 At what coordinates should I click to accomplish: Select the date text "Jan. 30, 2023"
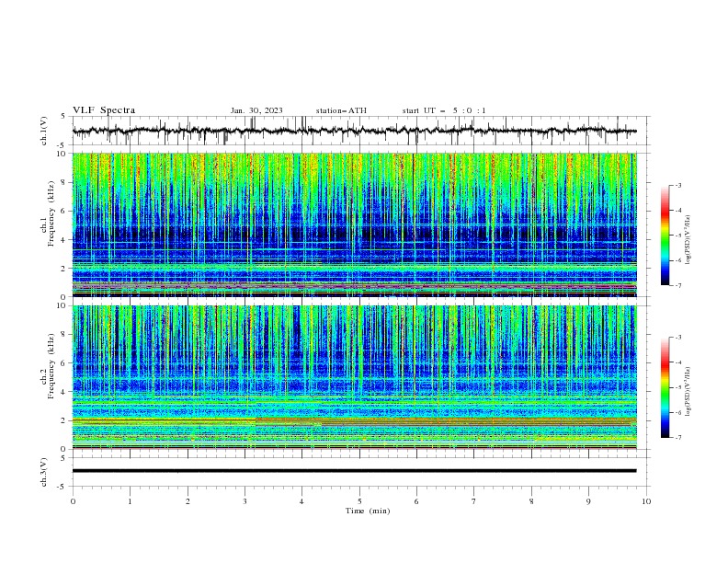(x=256, y=110)
